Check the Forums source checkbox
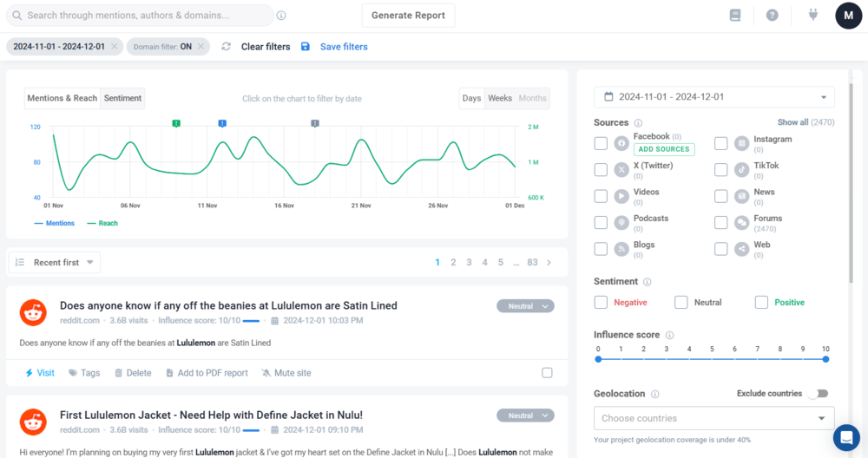Viewport: 868px width, 458px height. coord(720,222)
